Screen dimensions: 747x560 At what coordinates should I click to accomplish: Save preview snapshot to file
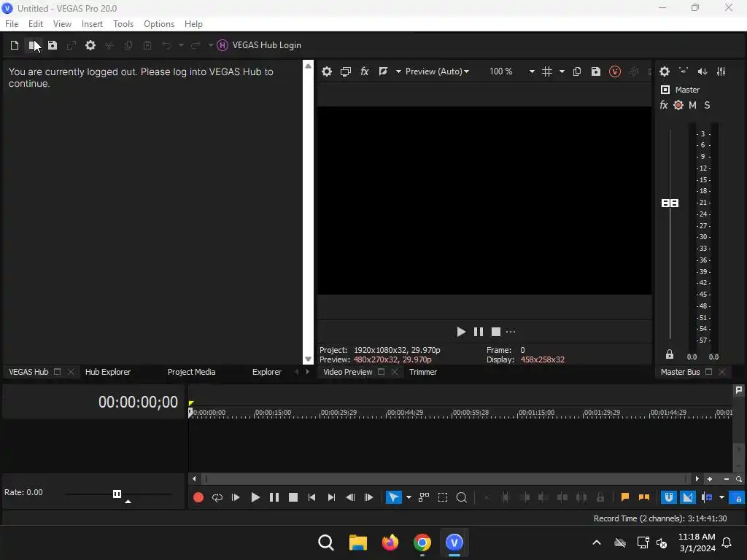tap(596, 71)
